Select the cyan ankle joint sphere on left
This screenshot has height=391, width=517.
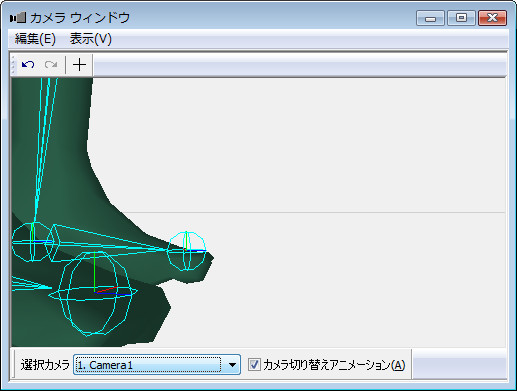click(x=32, y=242)
